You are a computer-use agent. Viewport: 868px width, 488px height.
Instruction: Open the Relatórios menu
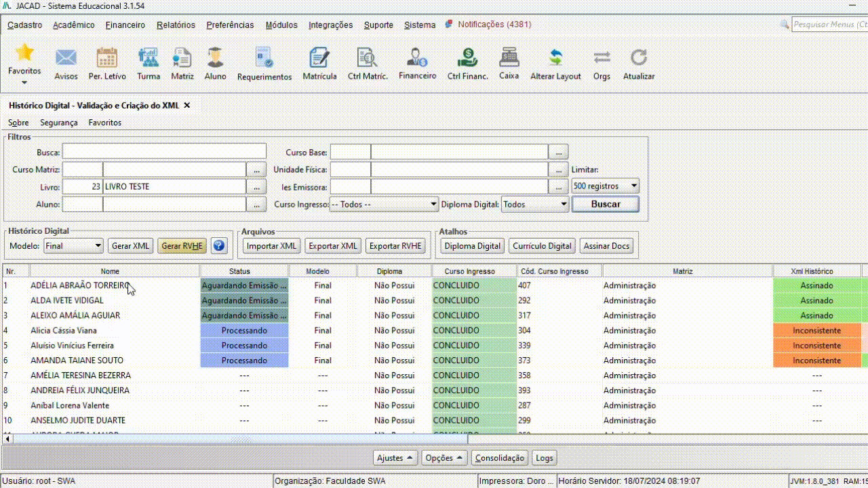coord(176,25)
